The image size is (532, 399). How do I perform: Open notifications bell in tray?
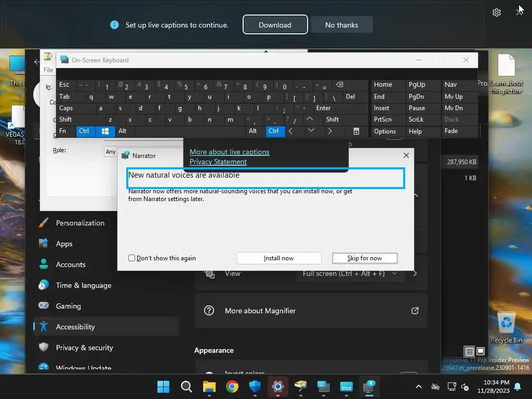[x=518, y=387]
